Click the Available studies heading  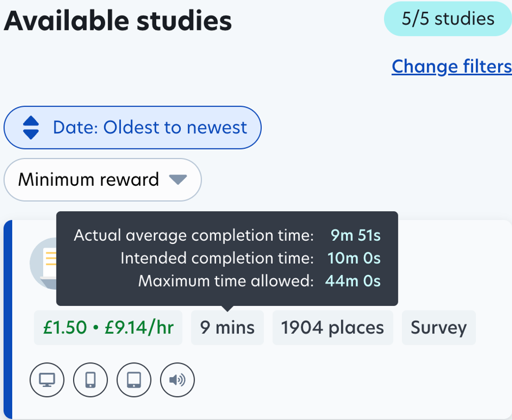pos(116,21)
